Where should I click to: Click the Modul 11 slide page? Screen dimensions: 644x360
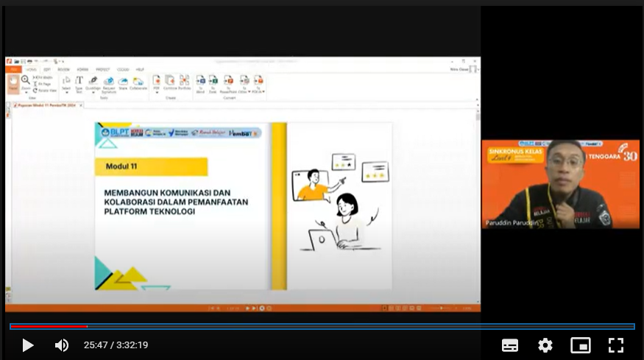(x=244, y=206)
